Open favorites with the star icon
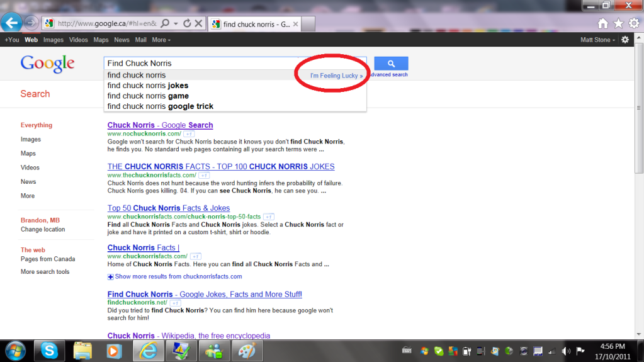This screenshot has height=362, width=644. pyautogui.click(x=618, y=23)
